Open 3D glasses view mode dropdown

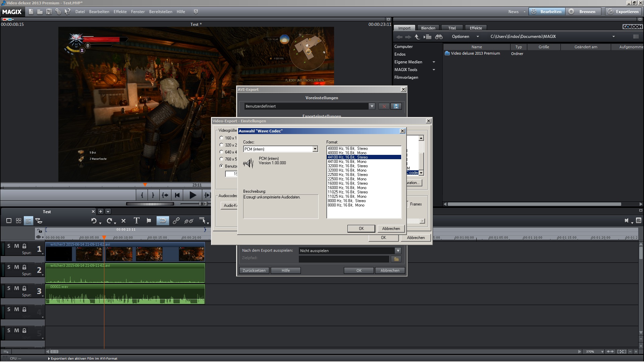[8, 19]
